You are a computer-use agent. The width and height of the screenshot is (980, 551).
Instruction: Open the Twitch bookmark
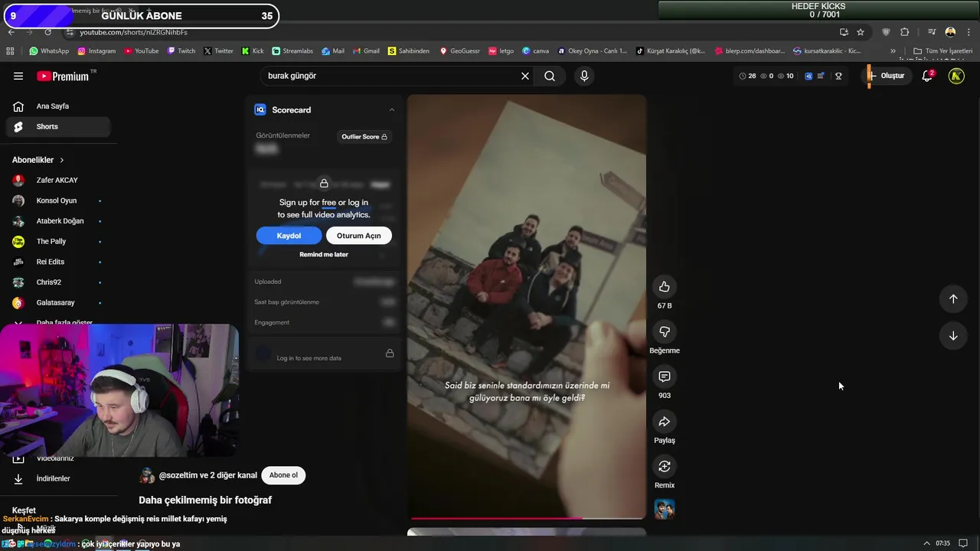click(181, 51)
